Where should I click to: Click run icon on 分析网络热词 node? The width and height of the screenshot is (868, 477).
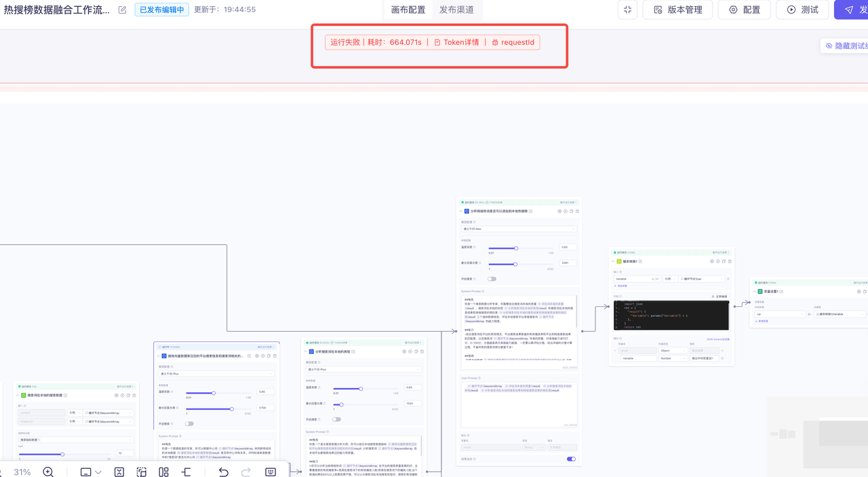[x=566, y=211]
